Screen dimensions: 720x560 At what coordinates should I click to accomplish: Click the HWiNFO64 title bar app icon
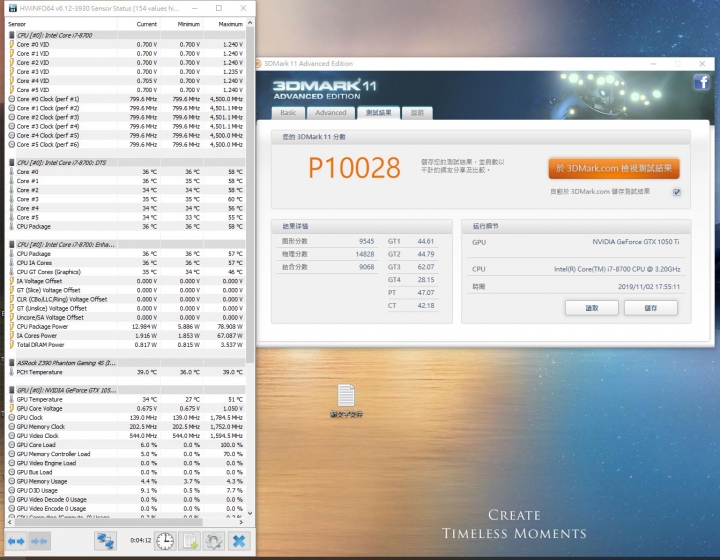click(x=12, y=8)
